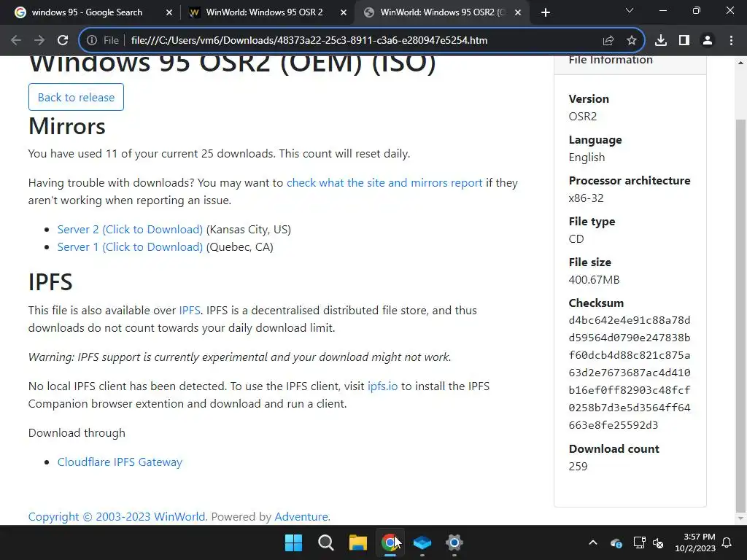The height and width of the screenshot is (560, 747).
Task: Click the 400.67MB file size value
Action: point(594,280)
